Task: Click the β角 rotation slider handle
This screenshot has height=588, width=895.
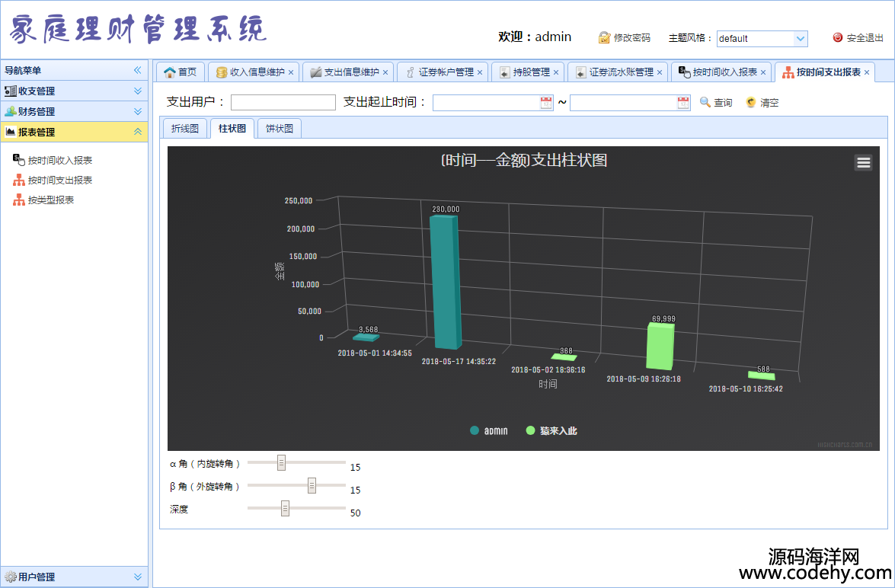Action: point(312,486)
